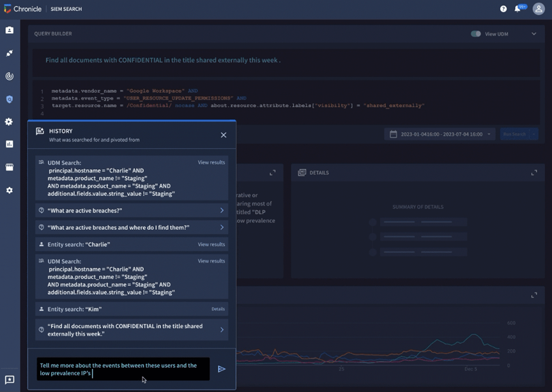
Task: Open the bar chart dashboard icon
Action: (x=9, y=144)
